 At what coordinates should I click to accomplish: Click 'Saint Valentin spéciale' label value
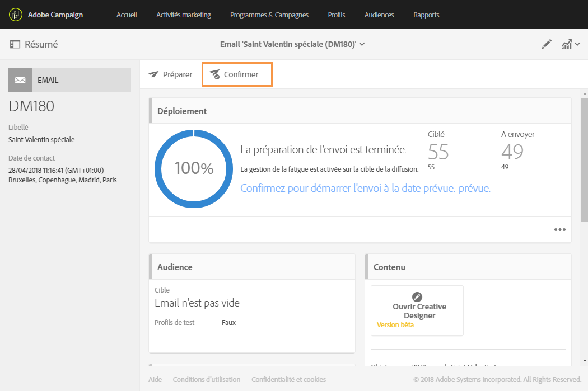pyautogui.click(x=41, y=139)
